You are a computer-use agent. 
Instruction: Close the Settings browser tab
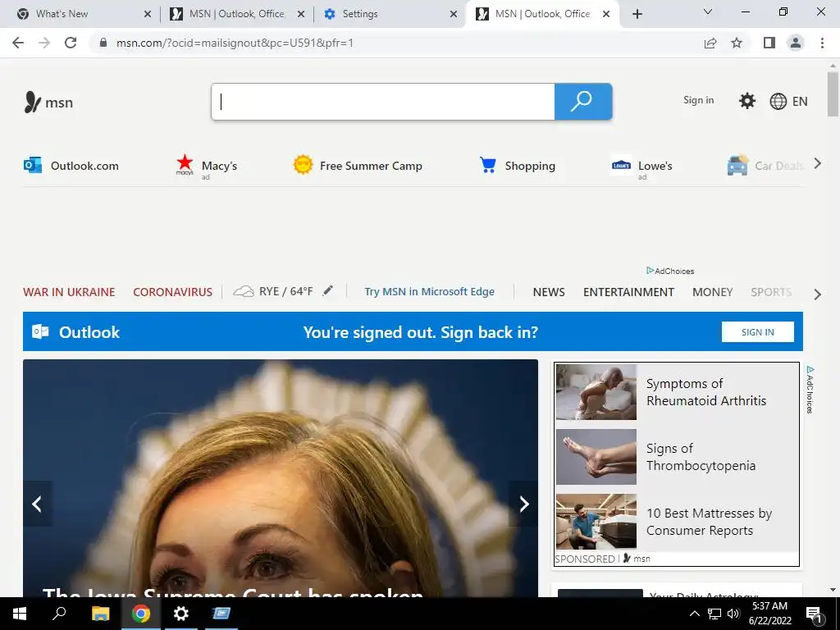pyautogui.click(x=453, y=14)
